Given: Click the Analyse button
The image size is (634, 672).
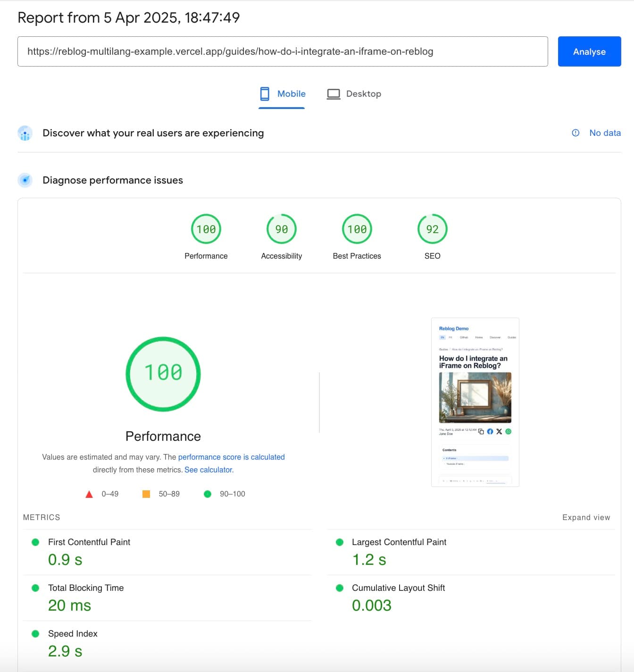Looking at the screenshot, I should [589, 51].
